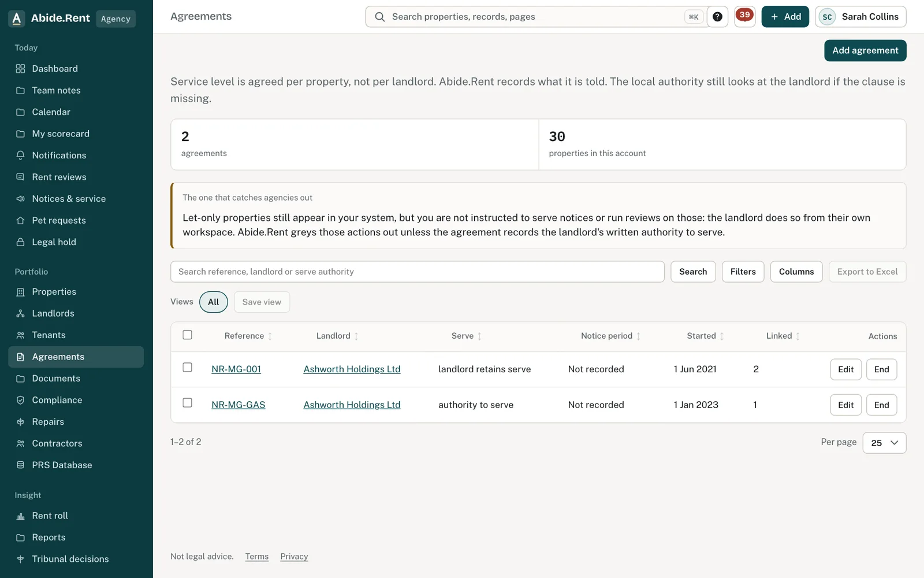This screenshot has width=924, height=578.
Task: Tick the checkbox for NR-MG-001
Action: coord(187,368)
